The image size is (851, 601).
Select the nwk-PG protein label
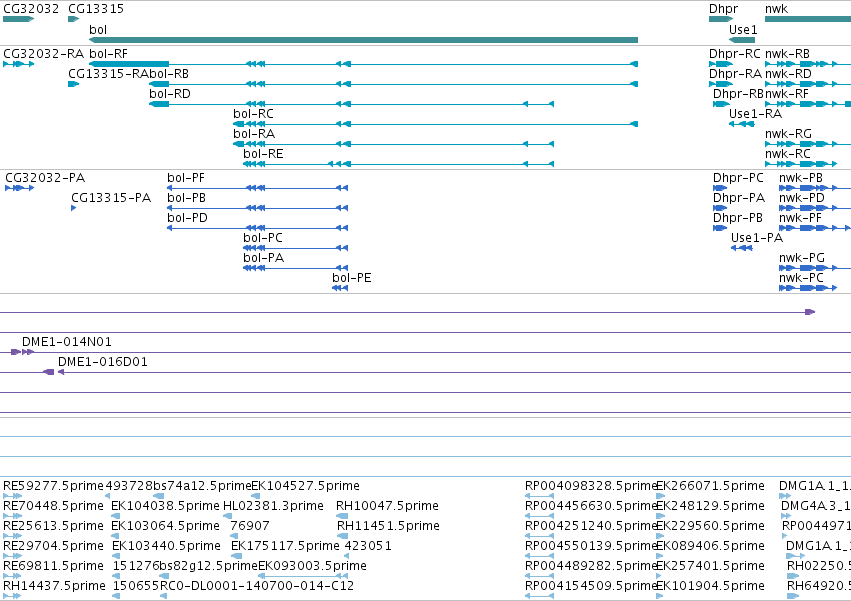pos(802,258)
